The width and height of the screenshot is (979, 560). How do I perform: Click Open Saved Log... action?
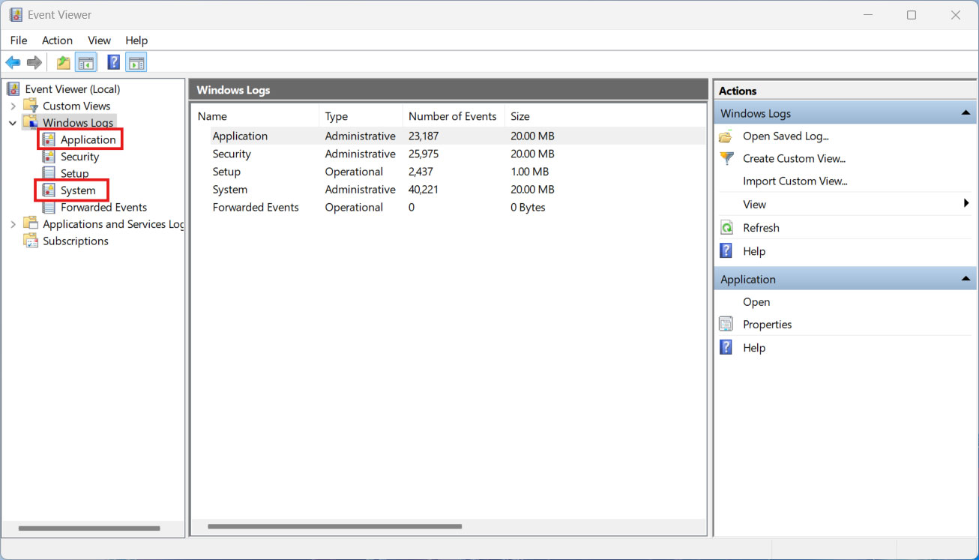pyautogui.click(x=786, y=136)
